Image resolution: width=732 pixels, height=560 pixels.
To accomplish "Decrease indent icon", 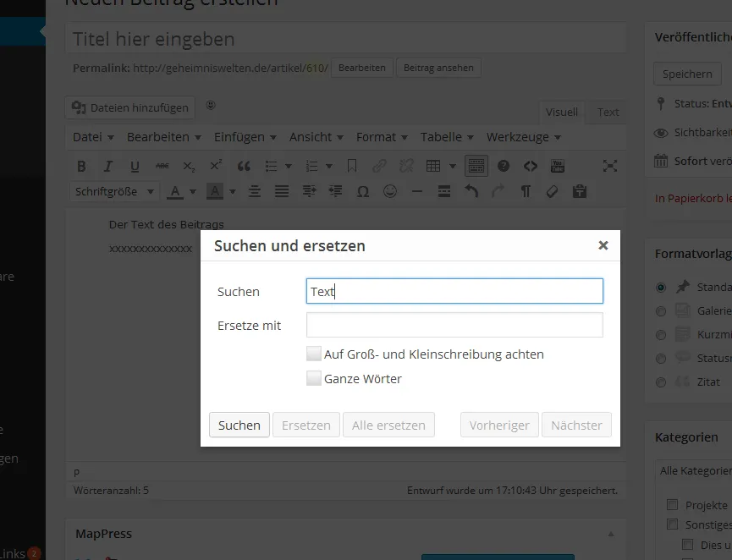I will click(336, 191).
